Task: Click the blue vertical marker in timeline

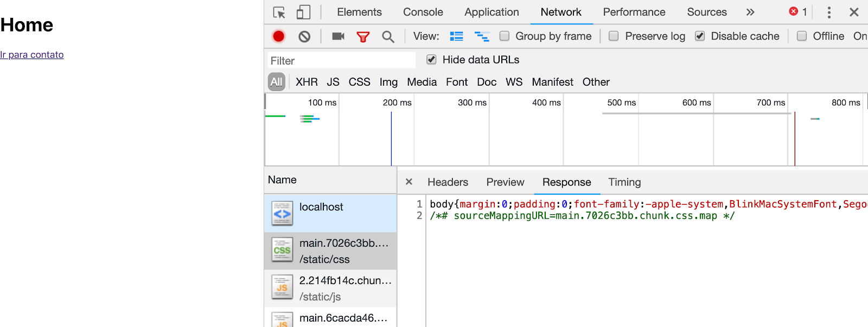Action: (391, 138)
